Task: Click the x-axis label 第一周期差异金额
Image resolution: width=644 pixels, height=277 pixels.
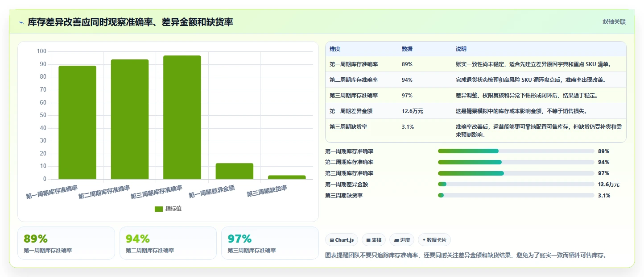Action: 212,192
